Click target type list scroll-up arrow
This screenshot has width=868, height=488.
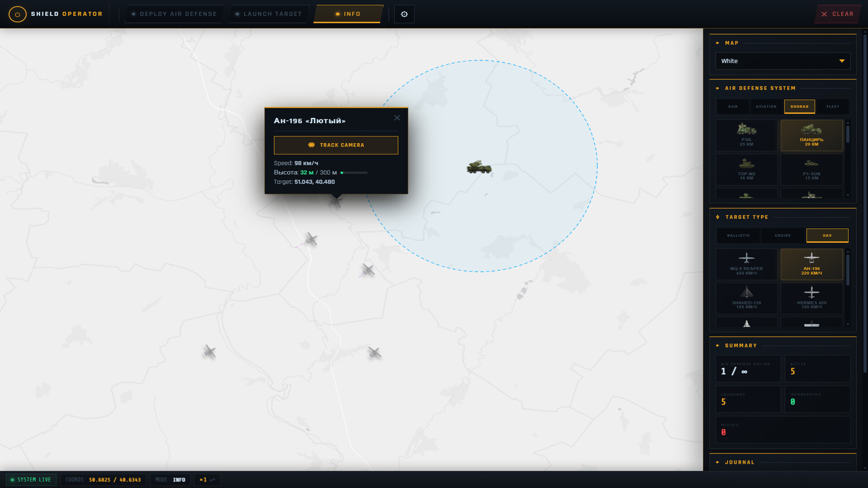click(848, 251)
